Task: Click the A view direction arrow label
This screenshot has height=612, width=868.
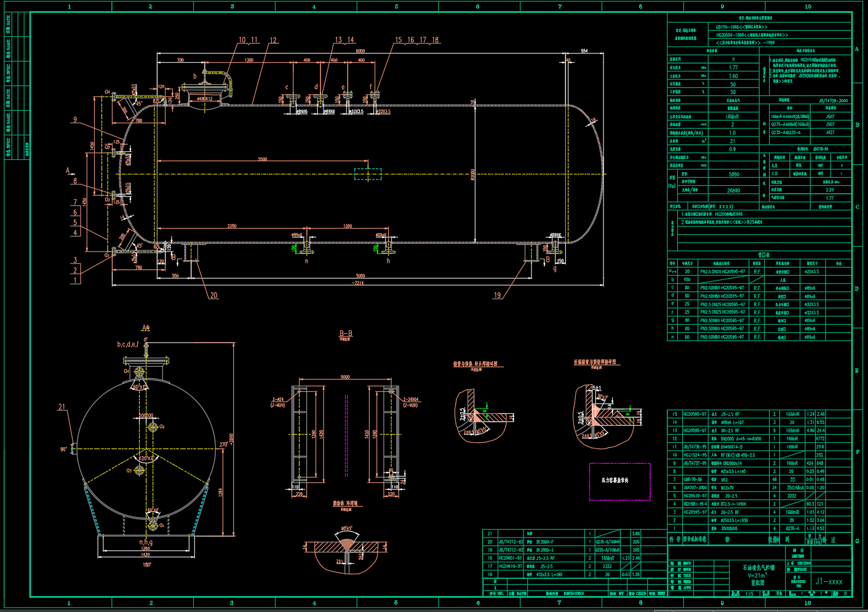Action: [x=68, y=170]
